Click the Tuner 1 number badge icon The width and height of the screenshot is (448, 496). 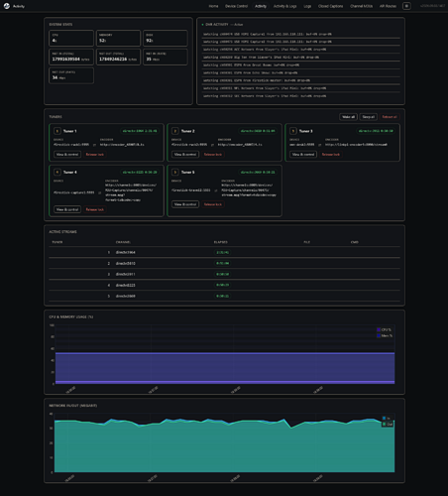pyautogui.click(x=57, y=131)
